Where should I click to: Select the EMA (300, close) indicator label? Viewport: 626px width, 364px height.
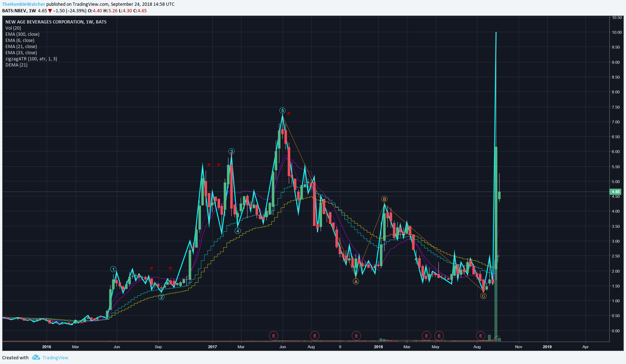coord(22,34)
